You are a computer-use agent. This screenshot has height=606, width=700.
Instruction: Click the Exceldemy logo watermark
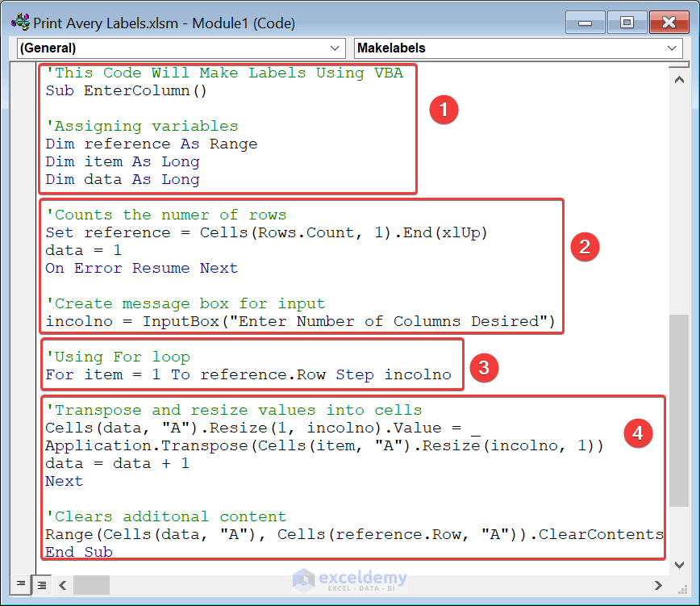point(350,580)
